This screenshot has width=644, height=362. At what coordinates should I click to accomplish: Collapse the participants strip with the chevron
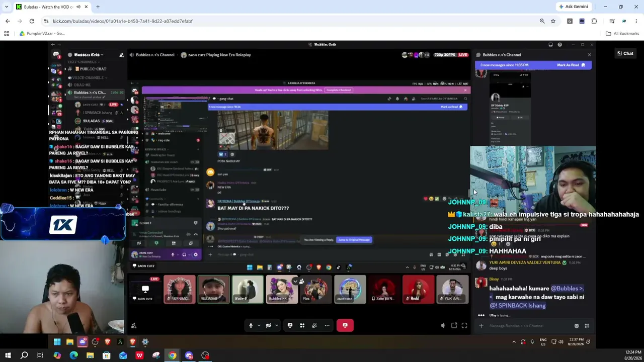point(295,282)
